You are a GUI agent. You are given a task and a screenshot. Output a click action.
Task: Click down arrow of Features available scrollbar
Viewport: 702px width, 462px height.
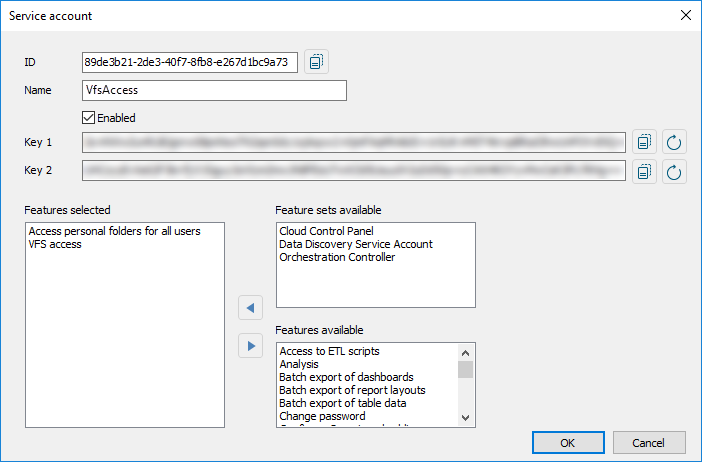coord(466,418)
